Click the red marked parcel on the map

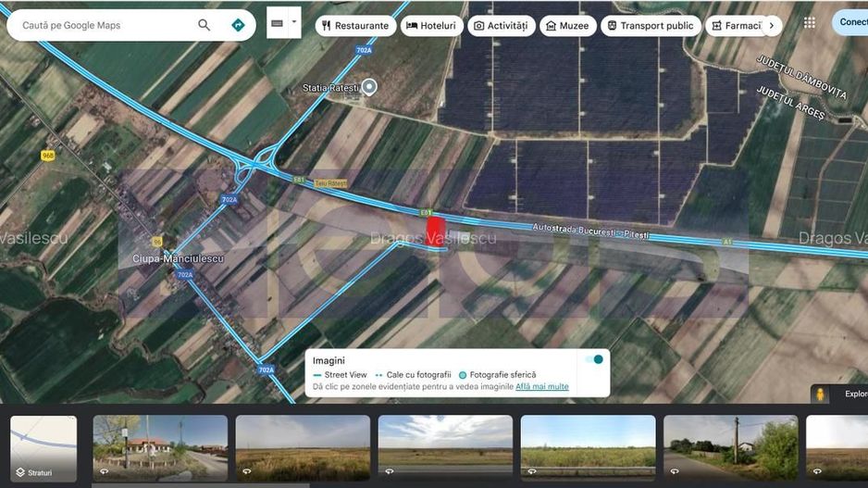435,231
